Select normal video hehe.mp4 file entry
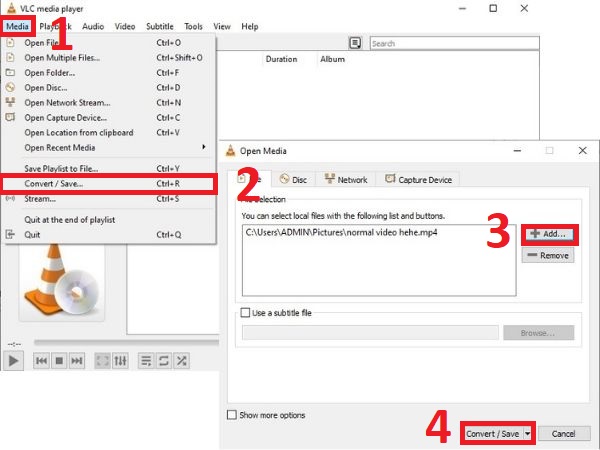Viewport: 600px width, 450px height. point(341,232)
